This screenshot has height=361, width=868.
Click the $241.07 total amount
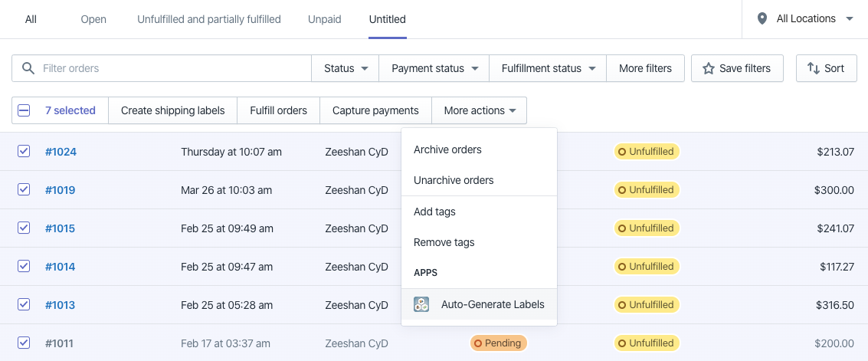[x=835, y=228]
